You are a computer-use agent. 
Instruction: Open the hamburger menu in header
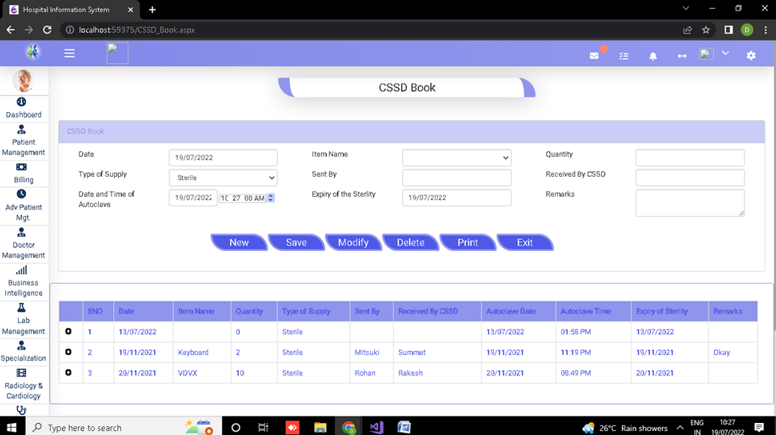coord(69,53)
